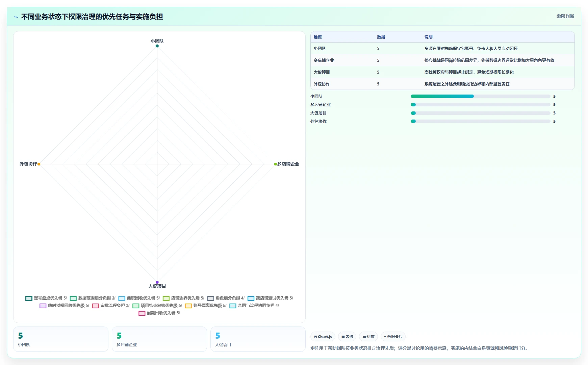Click the 多店铺企业 data point on radar chart
Screen dimensions: 588x365
click(276, 164)
